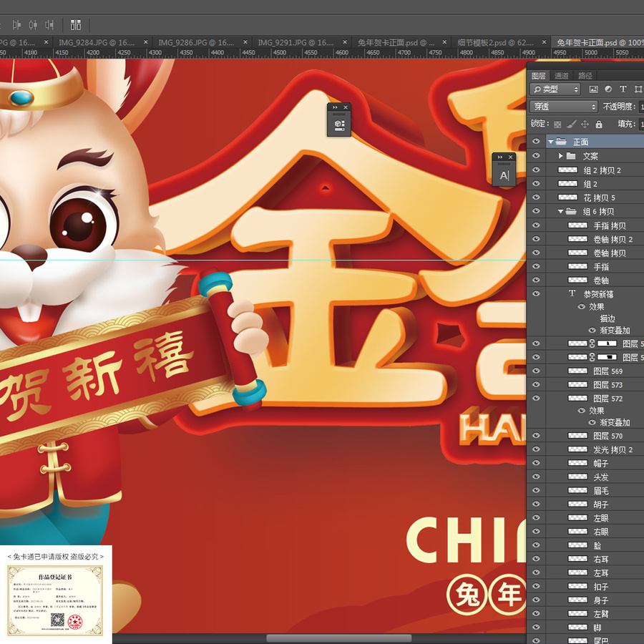Close the floating 3D mini panel
The width and height of the screenshot is (644, 644).
[346, 107]
